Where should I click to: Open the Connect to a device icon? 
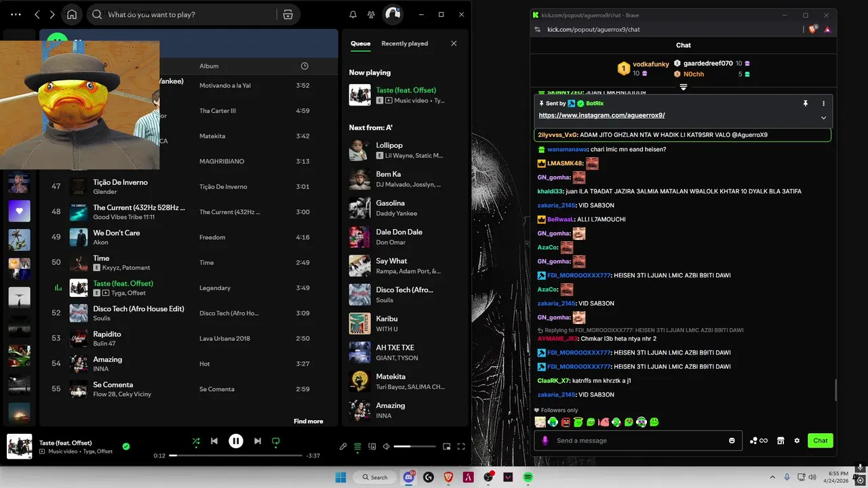pos(372,447)
